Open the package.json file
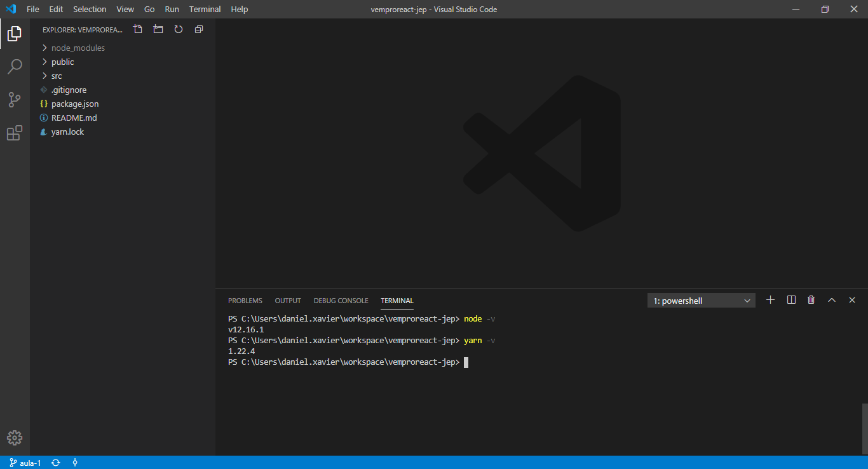868x469 pixels. (x=123, y=104)
